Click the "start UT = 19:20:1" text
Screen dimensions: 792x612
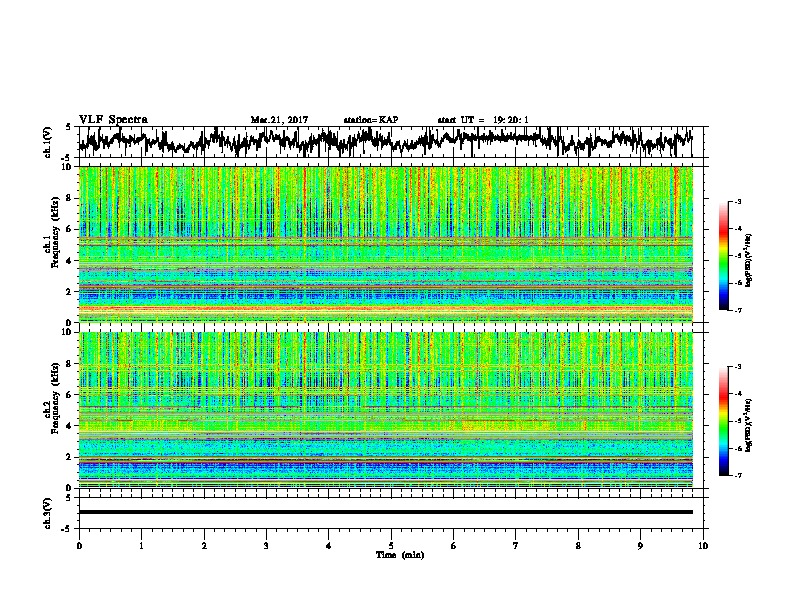click(483, 120)
